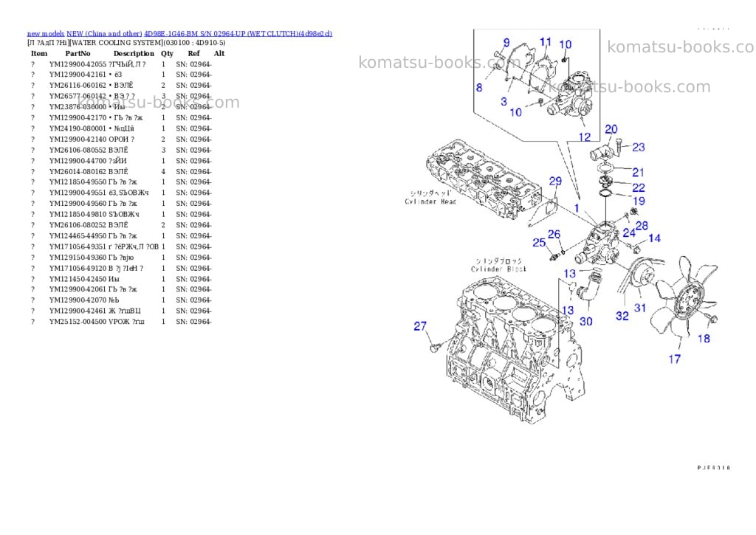
Task: Select part number YM25152-004500
Action: tap(78, 322)
